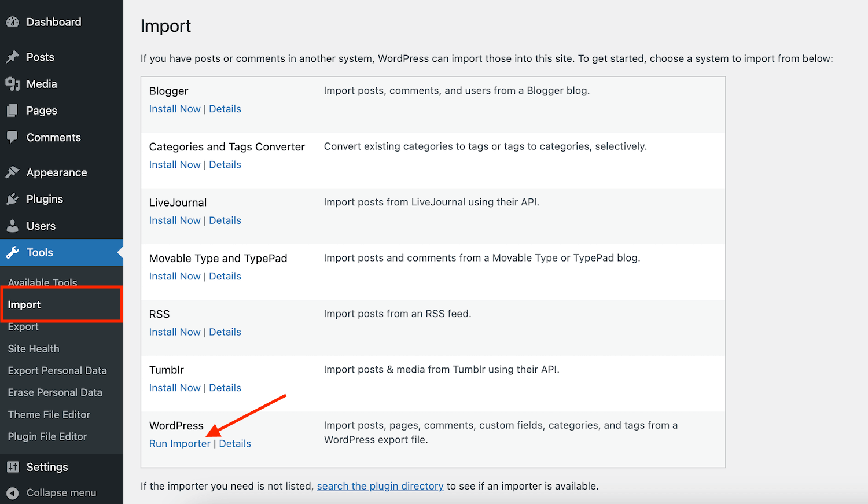Screen dimensions: 868x504
Task: Click the WordPress importer name
Action: (x=176, y=426)
